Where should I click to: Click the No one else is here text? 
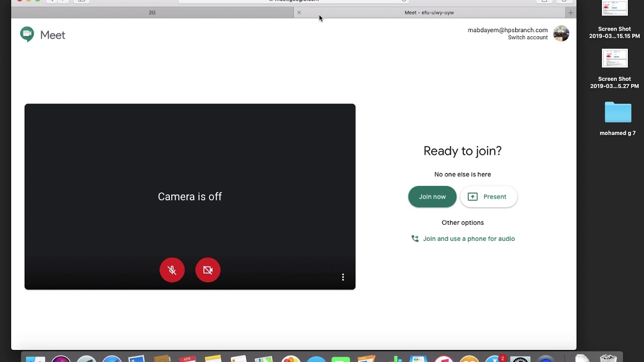[462, 174]
